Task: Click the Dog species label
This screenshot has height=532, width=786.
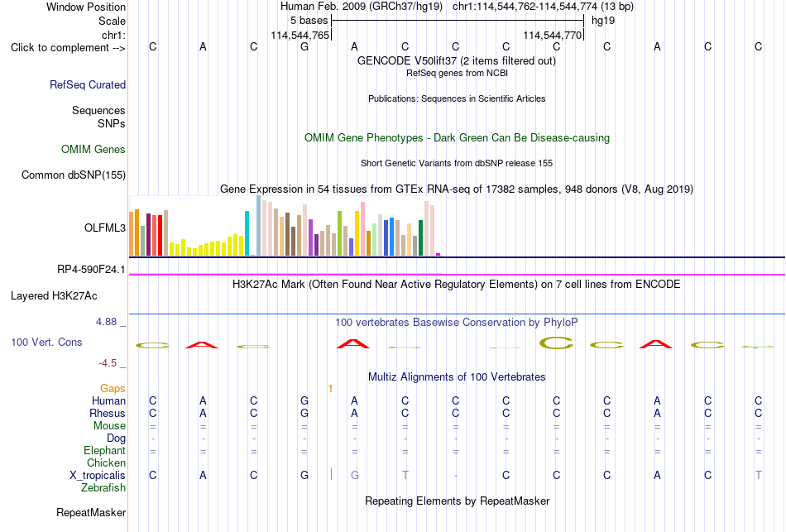Action: coord(117,438)
